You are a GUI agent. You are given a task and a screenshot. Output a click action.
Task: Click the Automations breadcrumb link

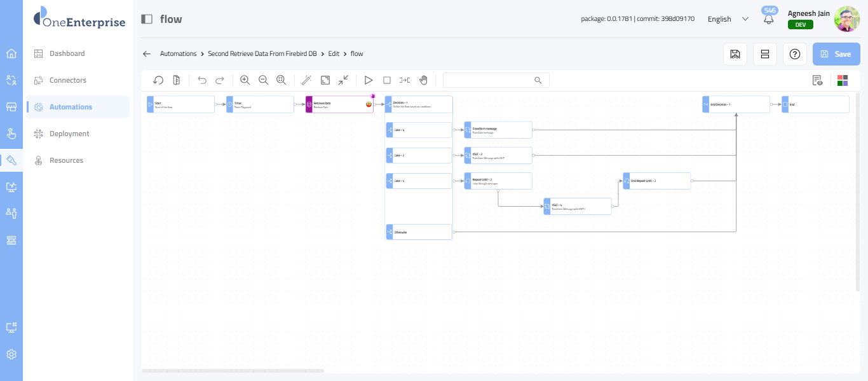click(x=178, y=54)
